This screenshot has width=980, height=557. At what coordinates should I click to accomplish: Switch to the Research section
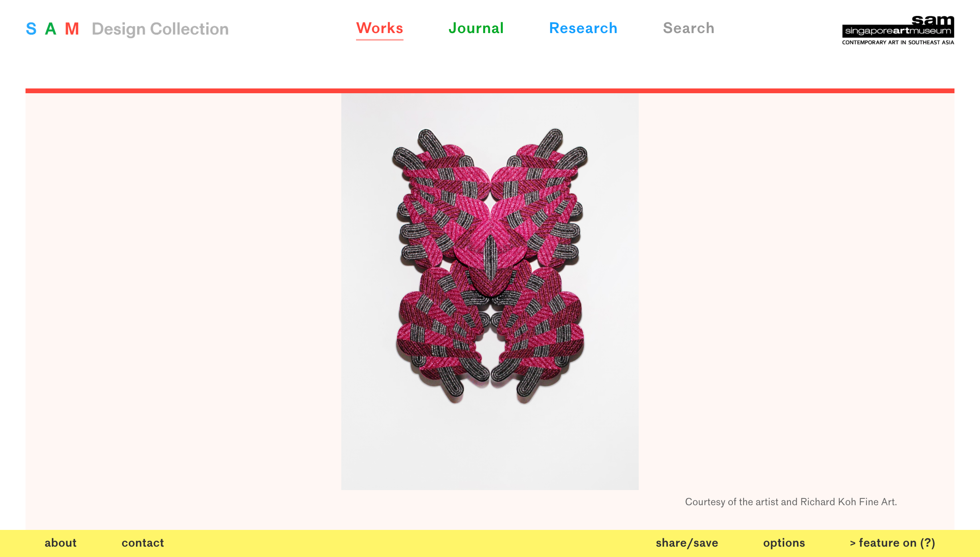(x=583, y=28)
